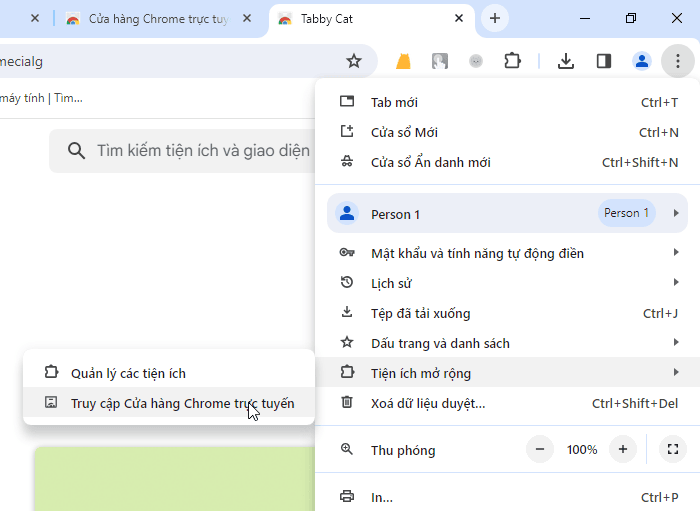Image resolution: width=700 pixels, height=511 pixels.
Task: Click the magnifier icon in store search
Action: click(x=76, y=151)
